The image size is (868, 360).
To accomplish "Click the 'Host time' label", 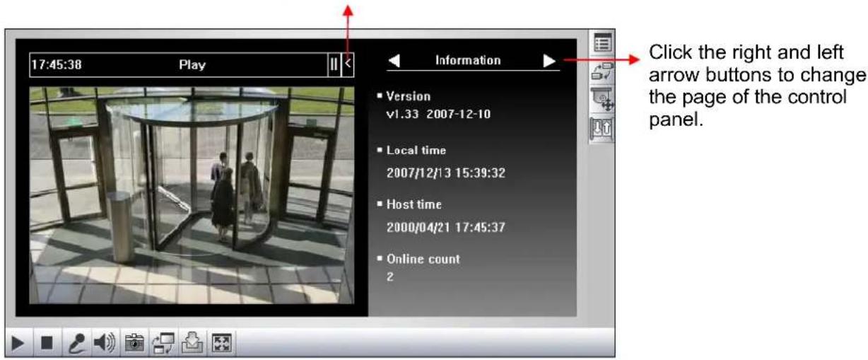I will 414,204.
